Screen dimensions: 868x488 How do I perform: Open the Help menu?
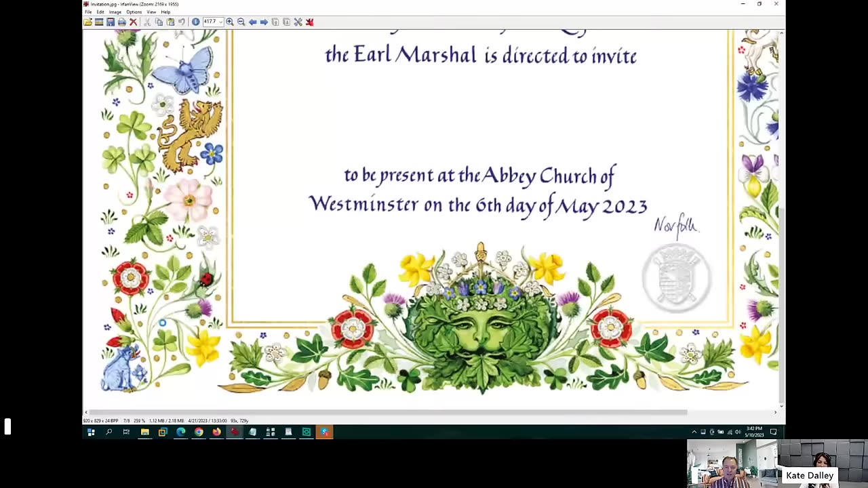[x=165, y=12]
